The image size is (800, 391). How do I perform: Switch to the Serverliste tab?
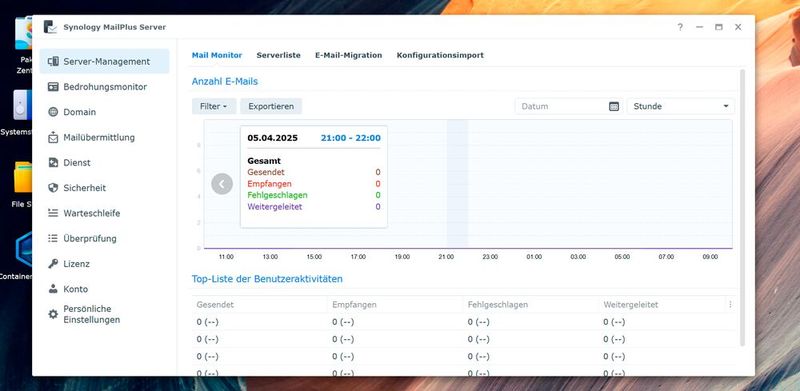(279, 55)
